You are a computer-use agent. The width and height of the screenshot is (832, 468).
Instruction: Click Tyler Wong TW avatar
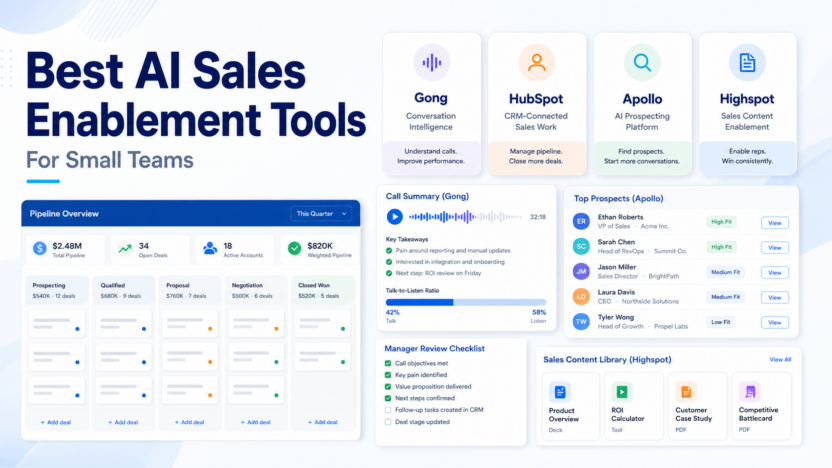581,321
